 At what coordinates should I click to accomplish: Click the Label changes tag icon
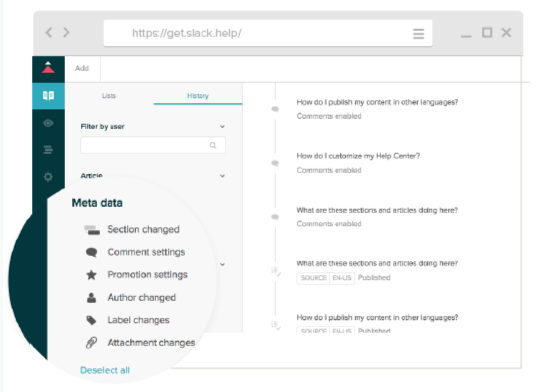91,320
